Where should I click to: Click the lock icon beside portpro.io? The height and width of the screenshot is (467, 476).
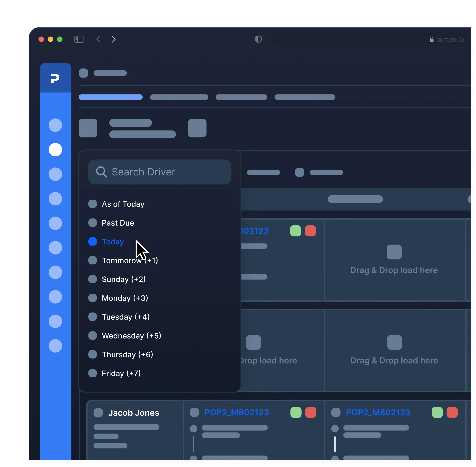tap(431, 40)
